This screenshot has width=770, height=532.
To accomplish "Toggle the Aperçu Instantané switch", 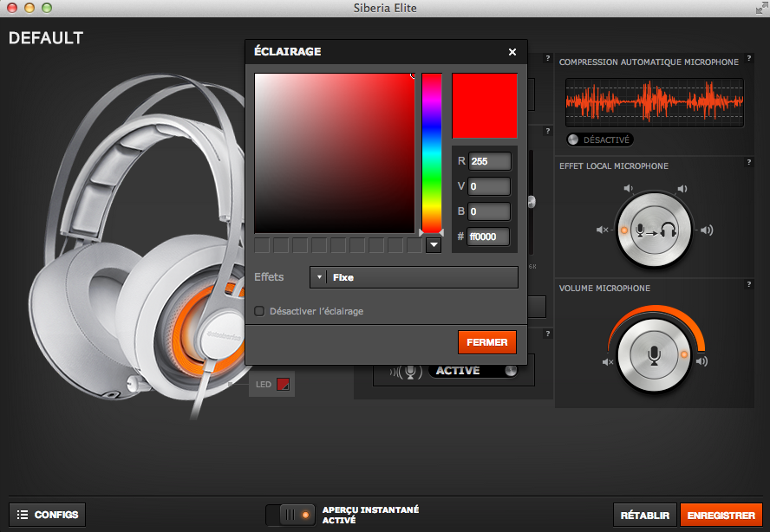I will click(x=290, y=515).
